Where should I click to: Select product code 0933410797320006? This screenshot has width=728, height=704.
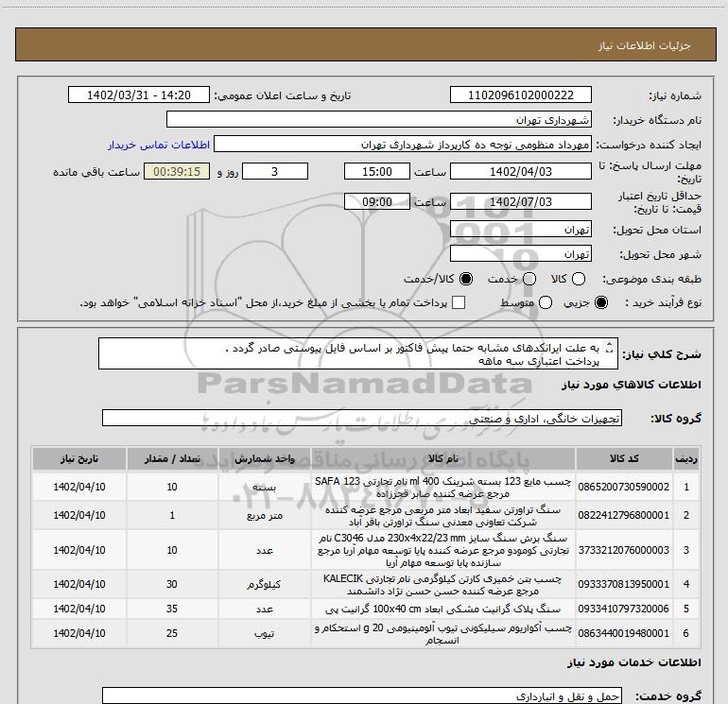tap(624, 609)
